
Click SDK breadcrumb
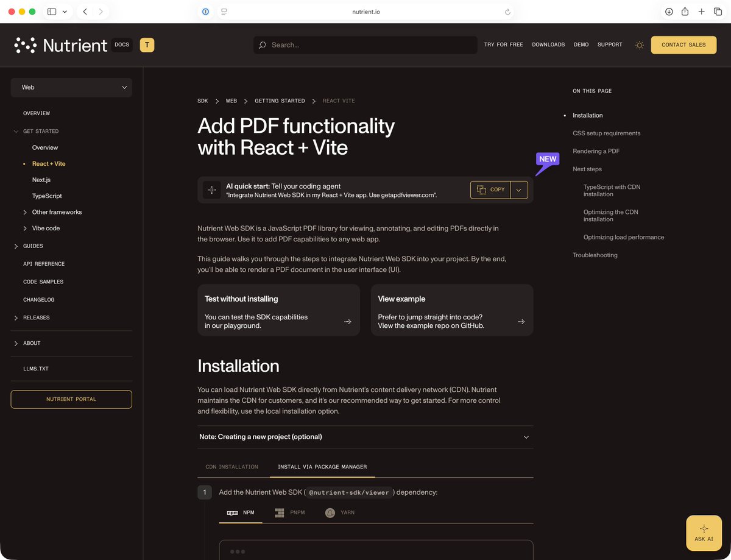(x=203, y=101)
